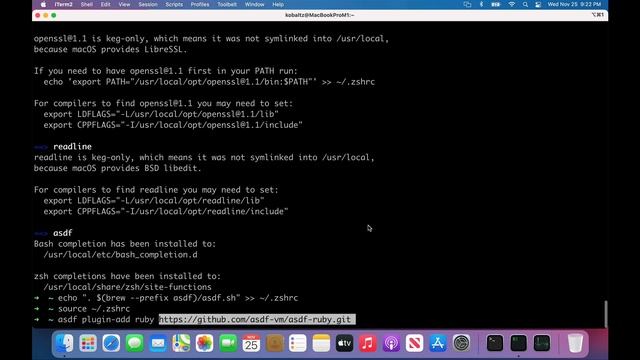The width and height of the screenshot is (640, 360).
Task: Open the Mail app in the Dock
Action: click(x=158, y=343)
